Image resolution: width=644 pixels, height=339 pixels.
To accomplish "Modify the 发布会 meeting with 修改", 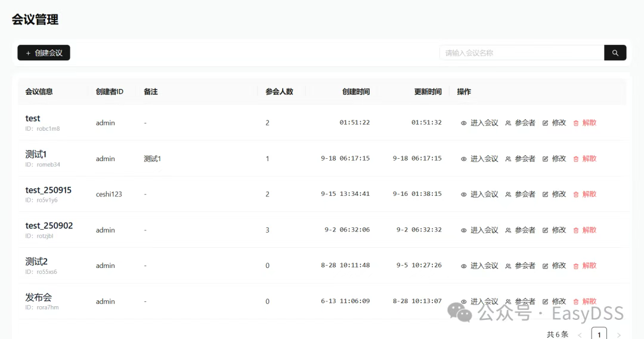I will pyautogui.click(x=554, y=301).
